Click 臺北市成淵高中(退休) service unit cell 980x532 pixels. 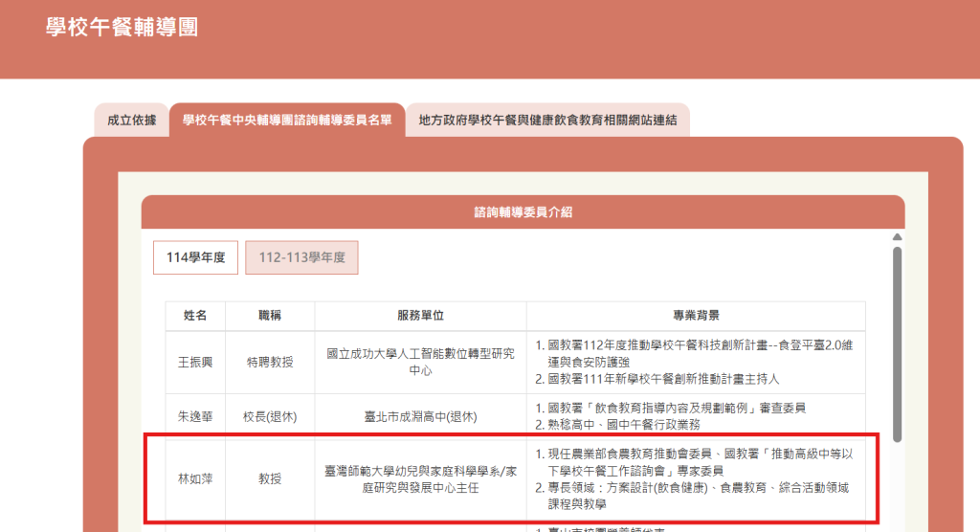[420, 416]
